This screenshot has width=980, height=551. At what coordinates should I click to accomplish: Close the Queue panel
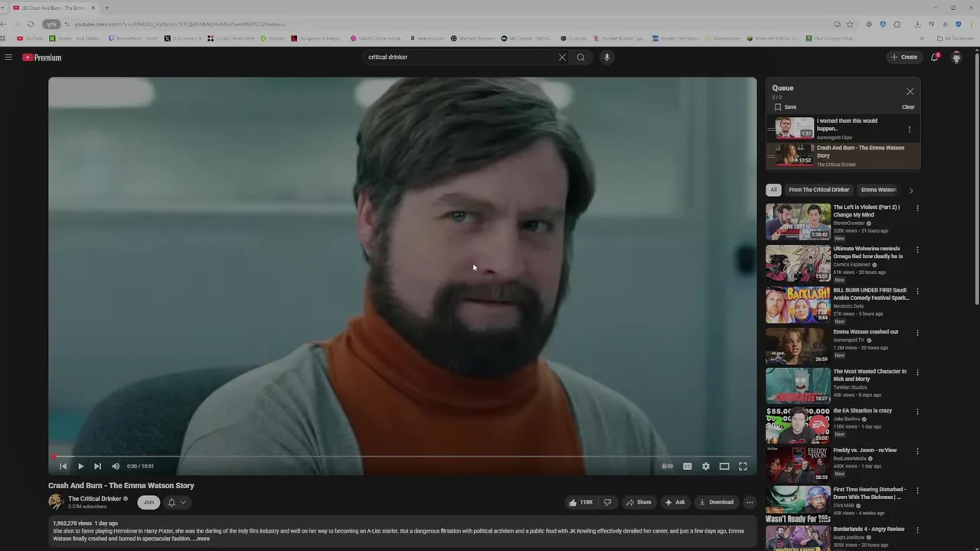910,92
